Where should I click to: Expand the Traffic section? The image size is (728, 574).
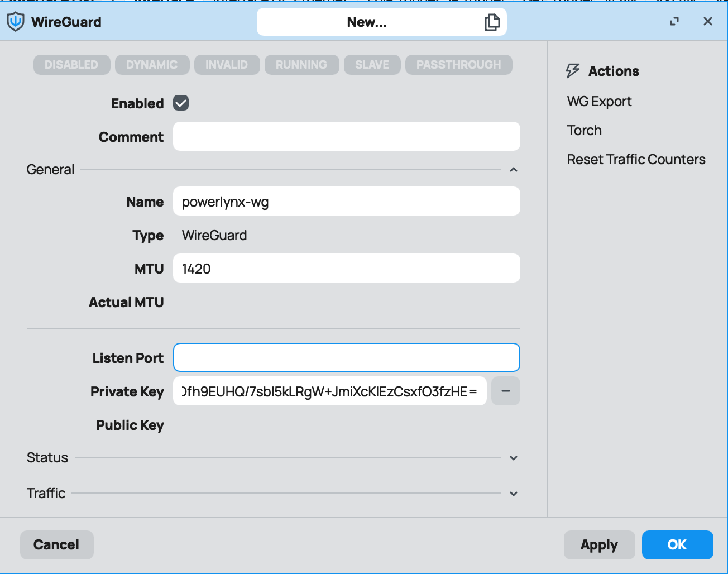tap(514, 494)
